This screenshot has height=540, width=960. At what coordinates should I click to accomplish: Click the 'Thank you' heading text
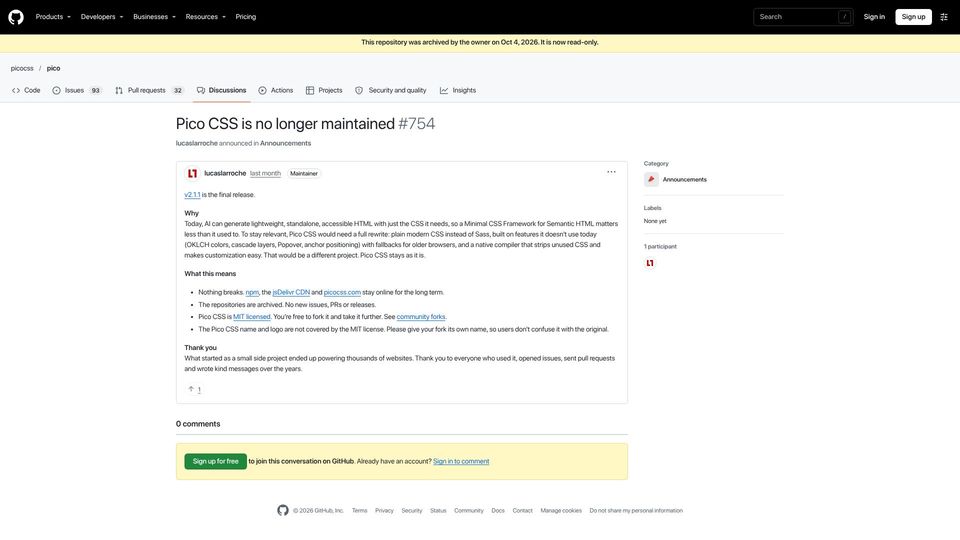(x=200, y=348)
